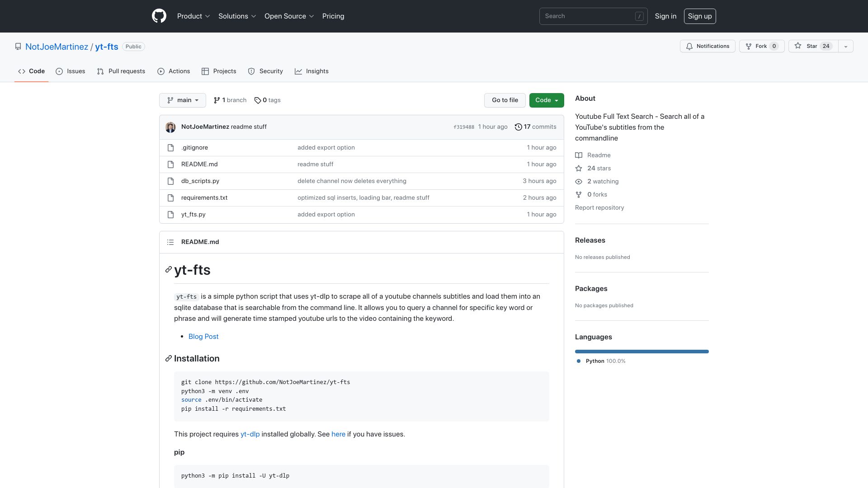Open GitHub homepage via Octocat logo
Screen dimensions: 868x488
pos(159,16)
